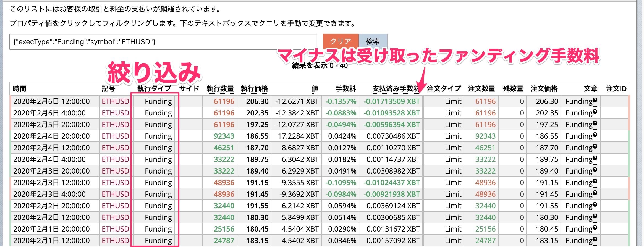
Task: Click the 61196 execution quantity in the top row
Action: click(224, 101)
